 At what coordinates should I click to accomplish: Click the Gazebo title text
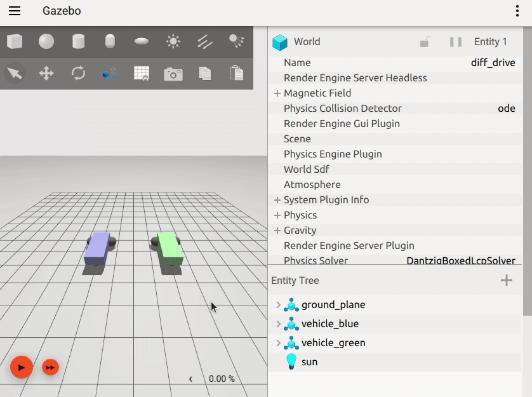click(x=62, y=11)
